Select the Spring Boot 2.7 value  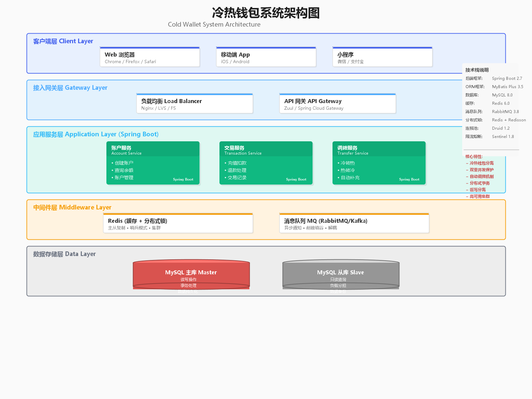coord(507,78)
